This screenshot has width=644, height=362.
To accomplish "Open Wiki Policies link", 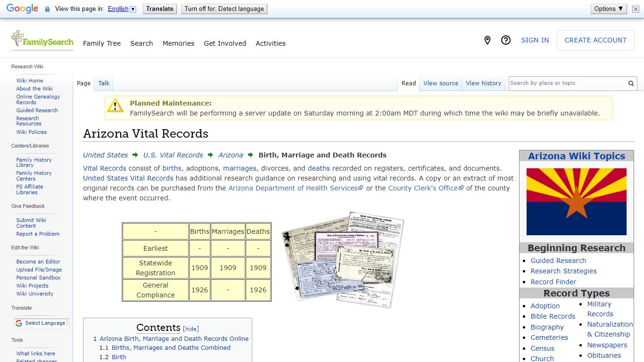I will [x=32, y=132].
